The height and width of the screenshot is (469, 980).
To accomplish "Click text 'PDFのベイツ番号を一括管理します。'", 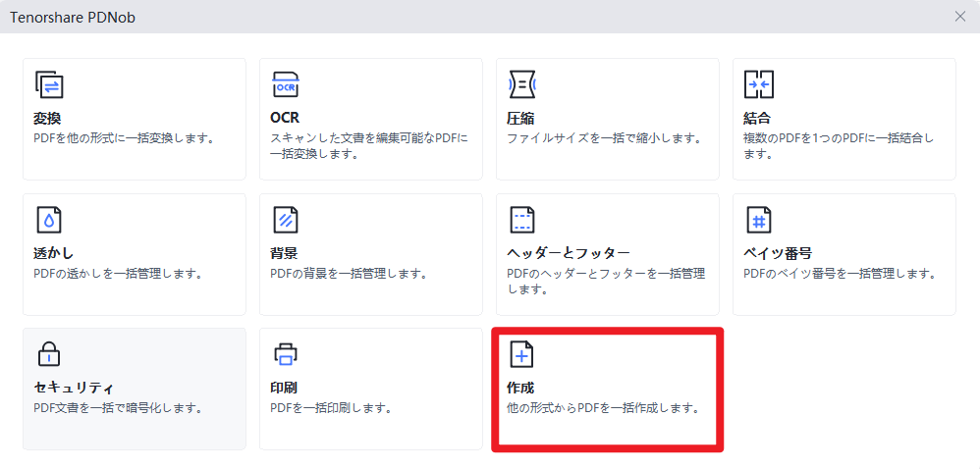I will (840, 274).
